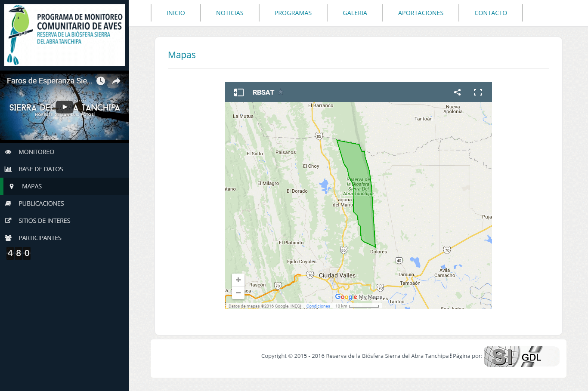Open the PUBLICACIONES sidebar item
Screen dimensions: 588x391
point(41,203)
